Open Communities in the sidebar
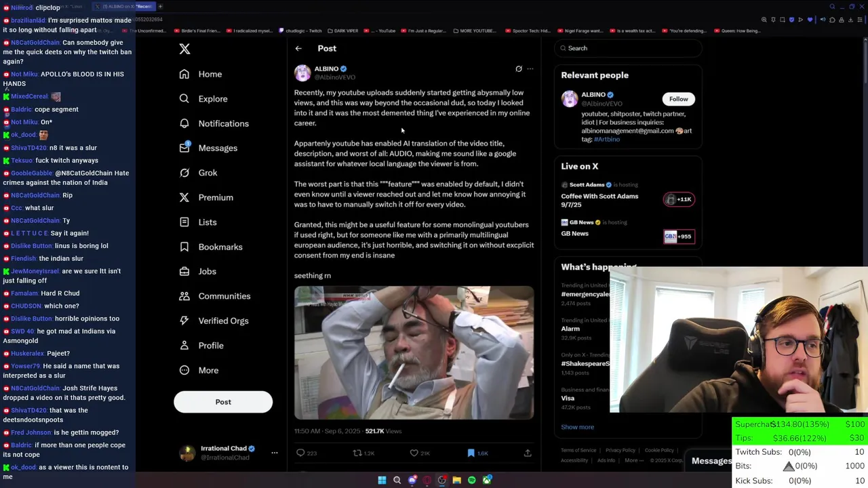 (214, 296)
